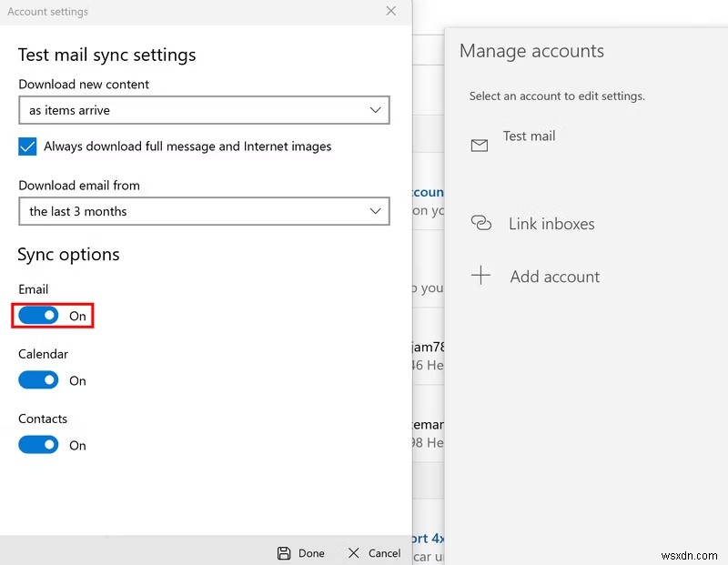Screen dimensions: 728x565
Task: Expand the 'Download email from' dropdown
Action: (204, 210)
